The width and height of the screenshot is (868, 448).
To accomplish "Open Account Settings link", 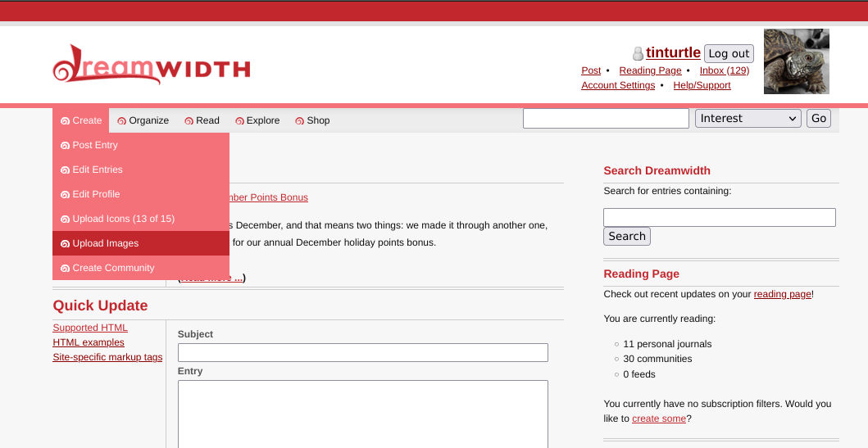I will [x=618, y=85].
